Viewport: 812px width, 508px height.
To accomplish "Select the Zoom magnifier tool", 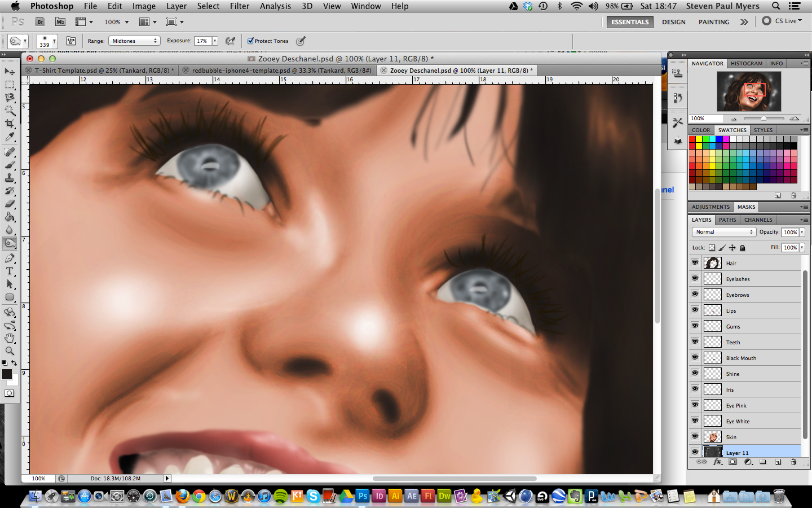I will (x=10, y=351).
